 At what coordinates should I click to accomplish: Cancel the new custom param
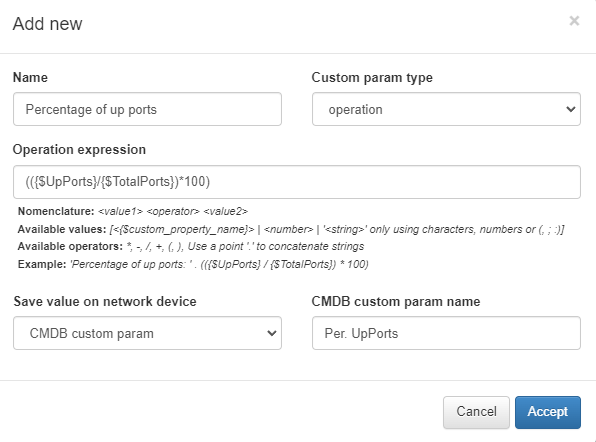click(x=476, y=412)
